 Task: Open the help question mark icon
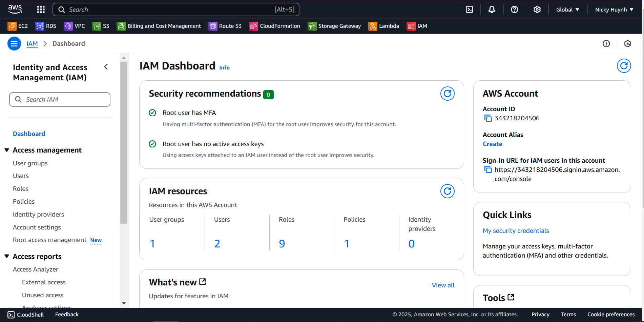point(515,9)
